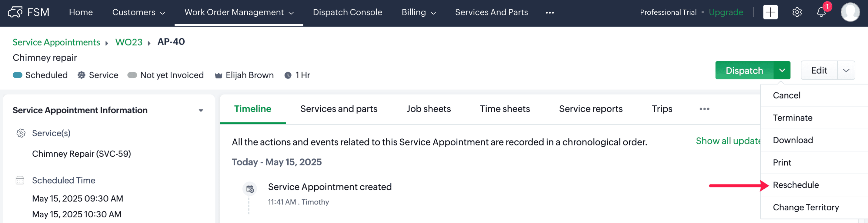The height and width of the screenshot is (223, 868).
Task: Open the user profile avatar
Action: pyautogui.click(x=850, y=12)
